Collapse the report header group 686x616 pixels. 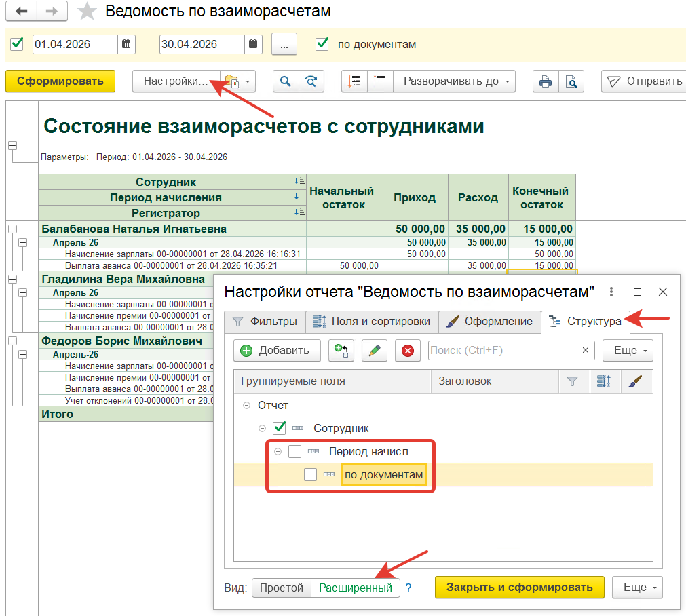point(13,145)
